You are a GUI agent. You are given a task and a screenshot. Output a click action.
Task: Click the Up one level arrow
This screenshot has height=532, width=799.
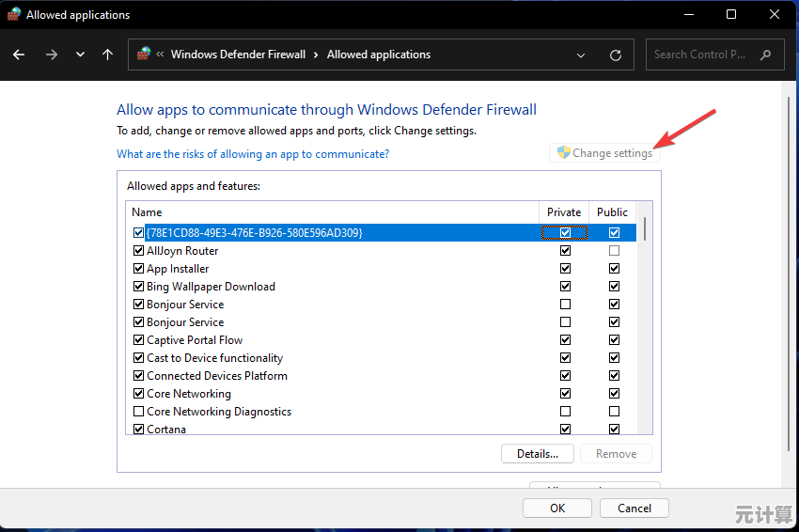[107, 55]
